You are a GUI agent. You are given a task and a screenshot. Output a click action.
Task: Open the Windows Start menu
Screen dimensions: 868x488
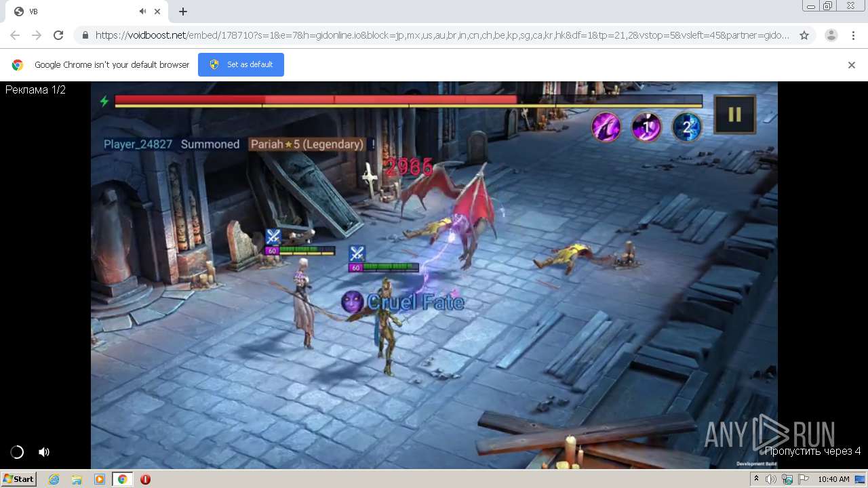coord(18,479)
